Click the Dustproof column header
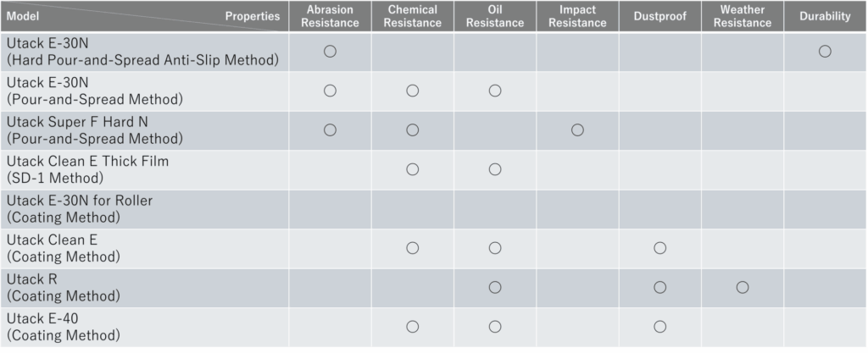Screen dimensions: 868x353 [659, 16]
